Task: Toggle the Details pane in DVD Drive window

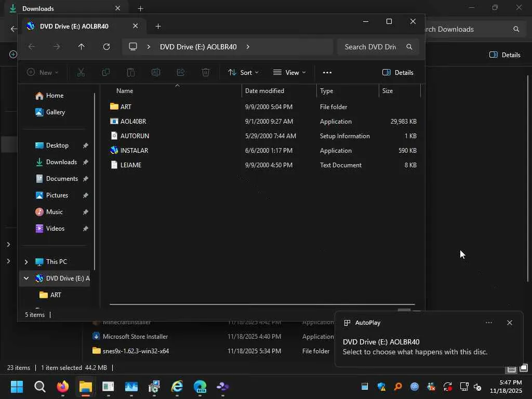Action: [x=397, y=72]
